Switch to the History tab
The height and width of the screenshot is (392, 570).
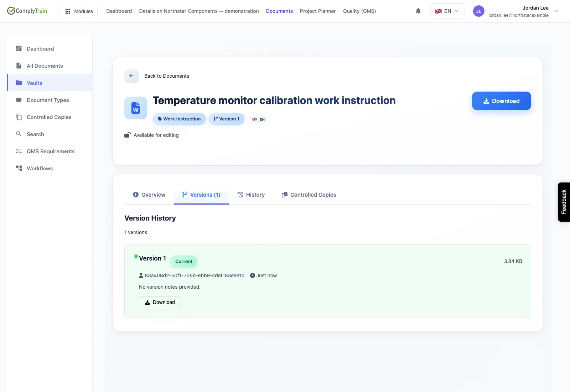pos(251,195)
